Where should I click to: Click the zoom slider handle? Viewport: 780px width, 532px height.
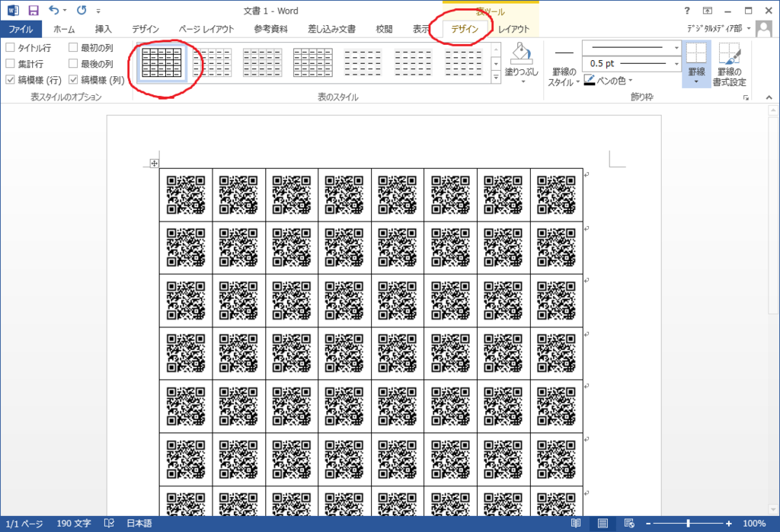[688, 524]
